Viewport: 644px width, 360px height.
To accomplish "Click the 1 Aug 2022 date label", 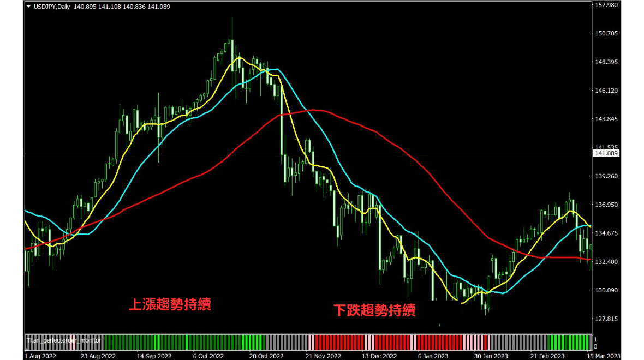I will [x=40, y=356].
